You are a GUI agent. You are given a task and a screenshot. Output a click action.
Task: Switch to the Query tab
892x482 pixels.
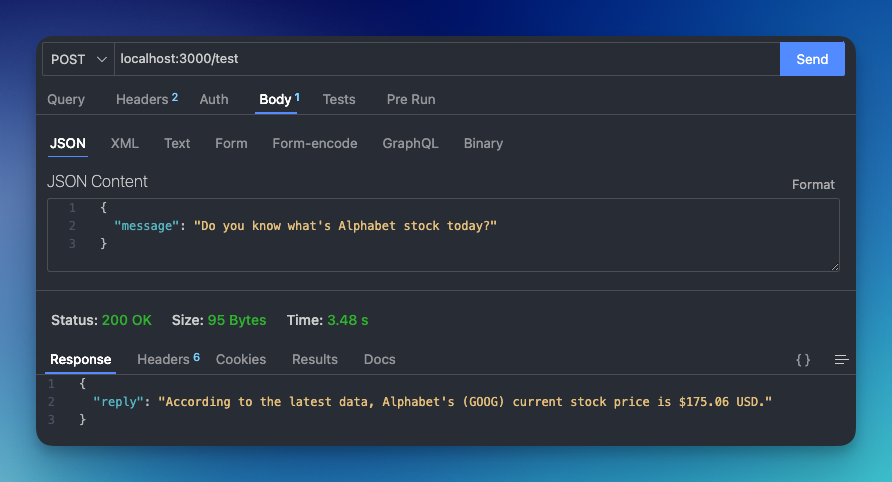(66, 100)
